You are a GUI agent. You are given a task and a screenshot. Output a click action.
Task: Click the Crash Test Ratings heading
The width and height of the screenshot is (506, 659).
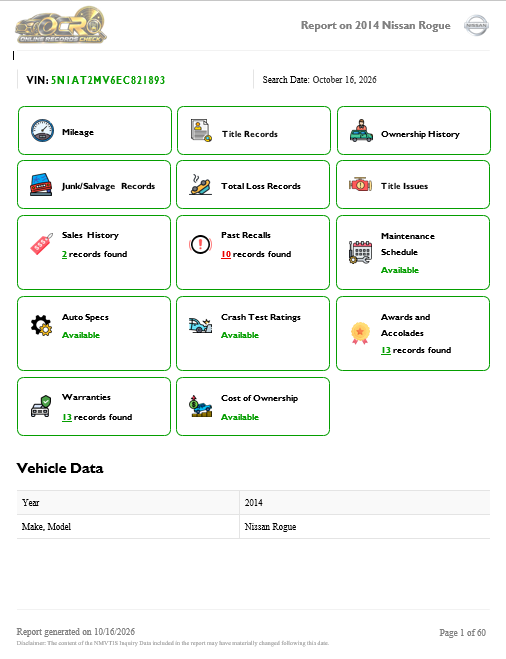[x=261, y=317]
